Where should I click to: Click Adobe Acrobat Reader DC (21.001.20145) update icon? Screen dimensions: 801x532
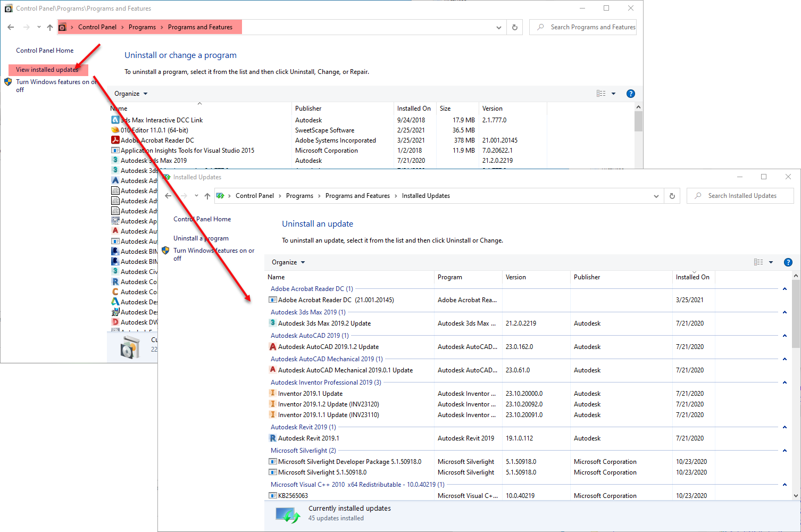click(273, 300)
